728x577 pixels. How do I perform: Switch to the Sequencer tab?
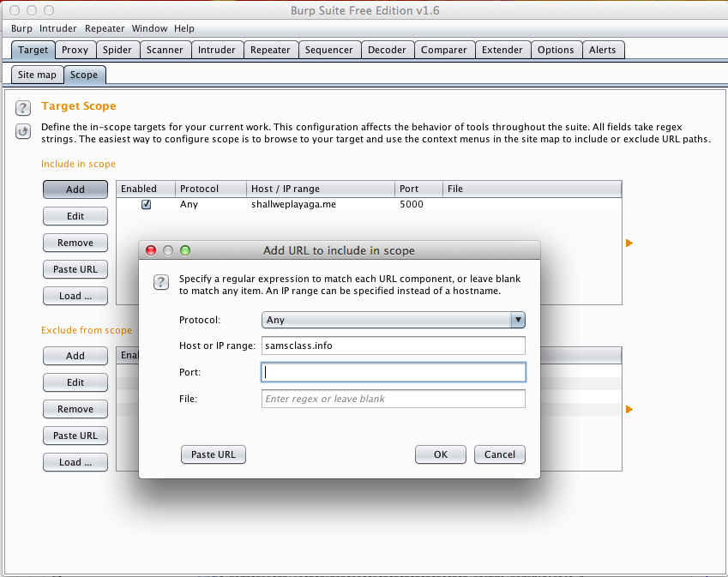click(328, 50)
